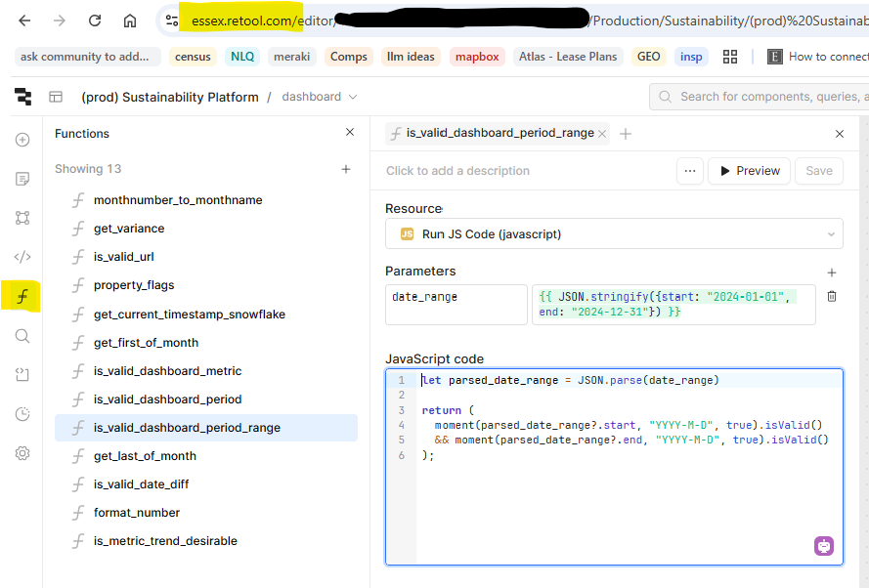This screenshot has height=588, width=869.
Task: Click the search components field
Action: pyautogui.click(x=760, y=97)
